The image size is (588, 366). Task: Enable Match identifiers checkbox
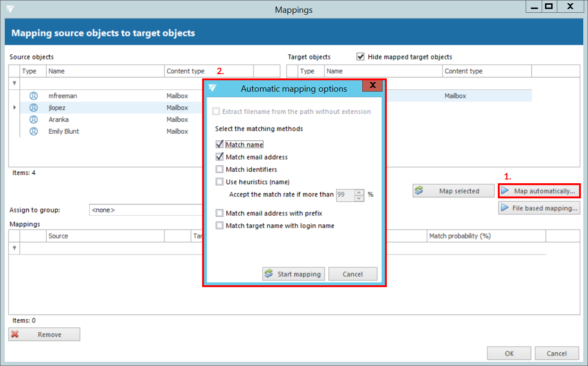220,169
